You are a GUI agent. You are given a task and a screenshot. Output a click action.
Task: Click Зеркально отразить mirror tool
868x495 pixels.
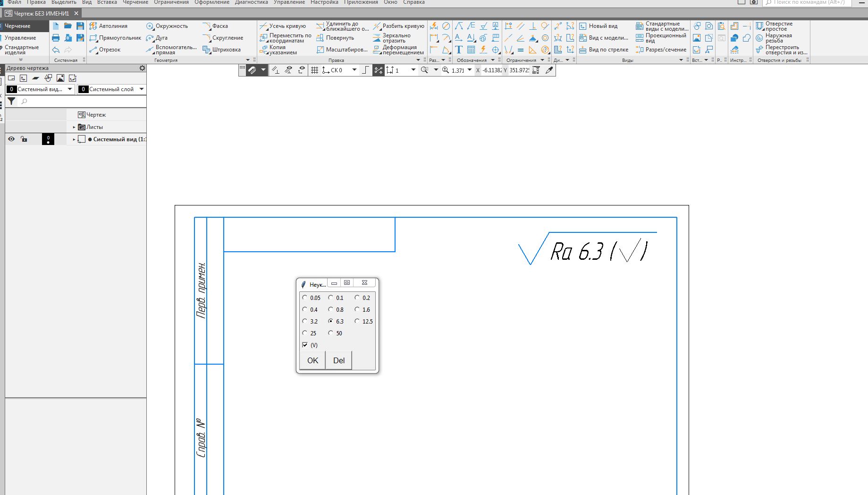click(x=392, y=38)
